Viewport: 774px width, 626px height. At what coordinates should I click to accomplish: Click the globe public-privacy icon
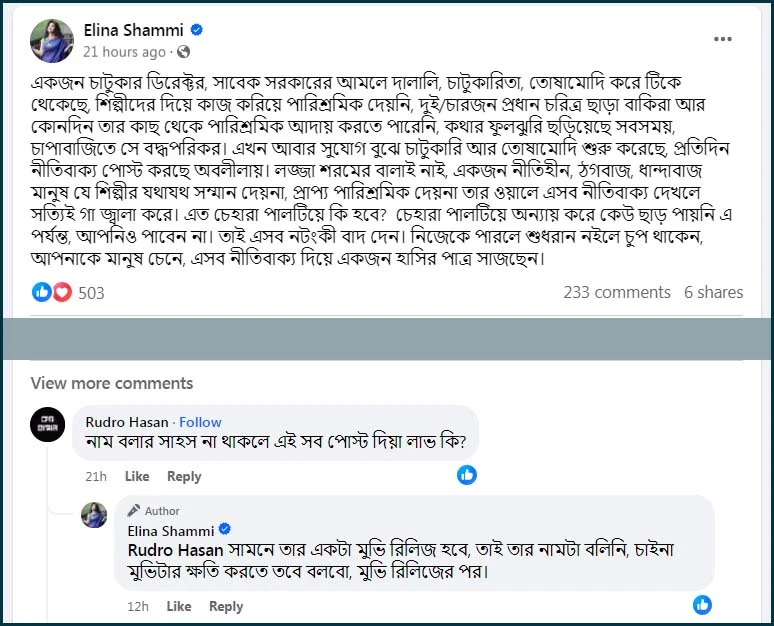coord(183,52)
